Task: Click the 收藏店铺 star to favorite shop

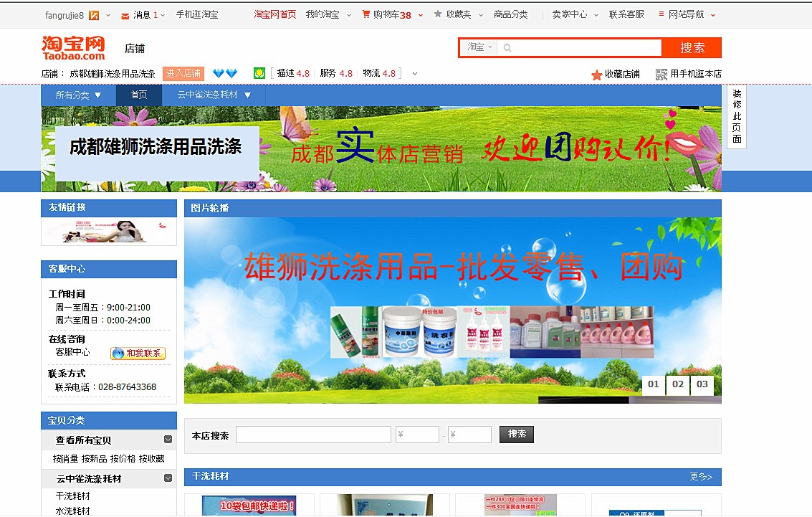Action: (596, 75)
